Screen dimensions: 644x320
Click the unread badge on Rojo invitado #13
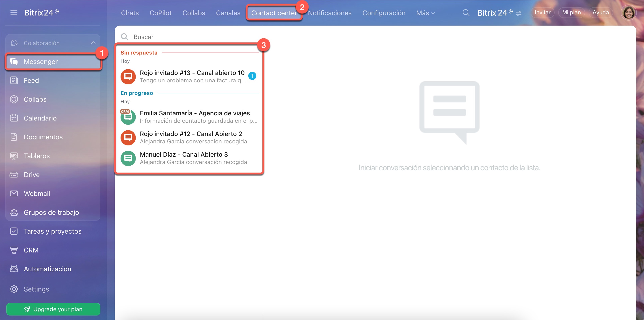(x=252, y=76)
